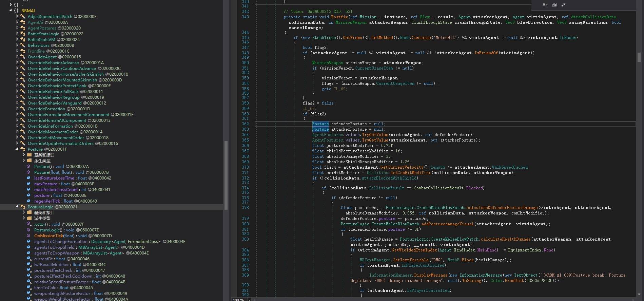The height and width of the screenshot is (301, 644).
Task: Select OverrideBehaviorPullBack tree item
Action: click(65, 91)
